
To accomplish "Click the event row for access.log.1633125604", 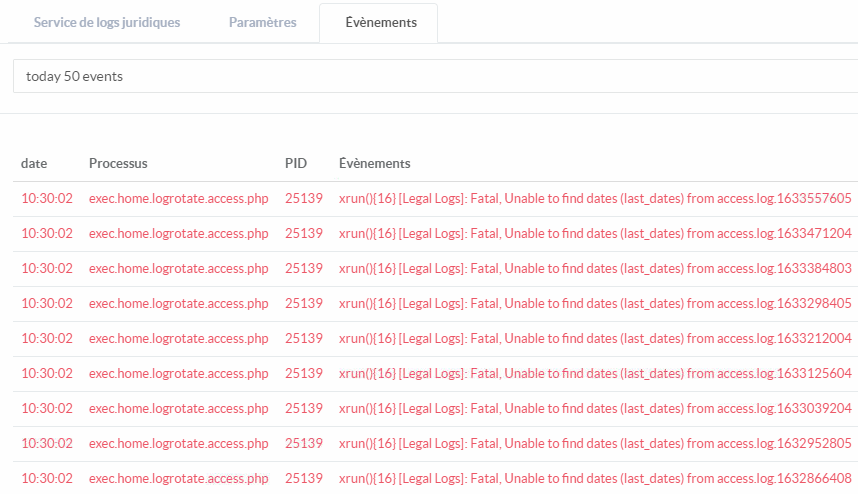I will click(x=595, y=374).
